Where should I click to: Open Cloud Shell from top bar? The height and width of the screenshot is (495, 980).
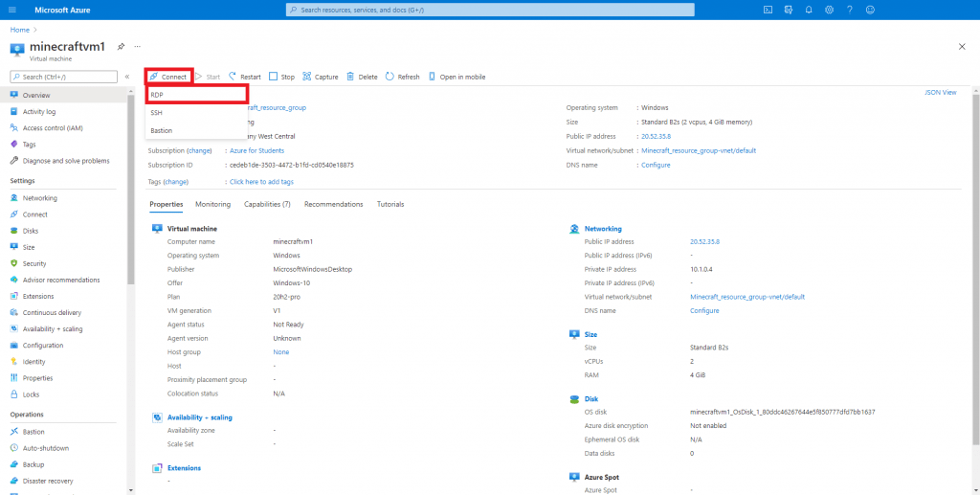[768, 10]
